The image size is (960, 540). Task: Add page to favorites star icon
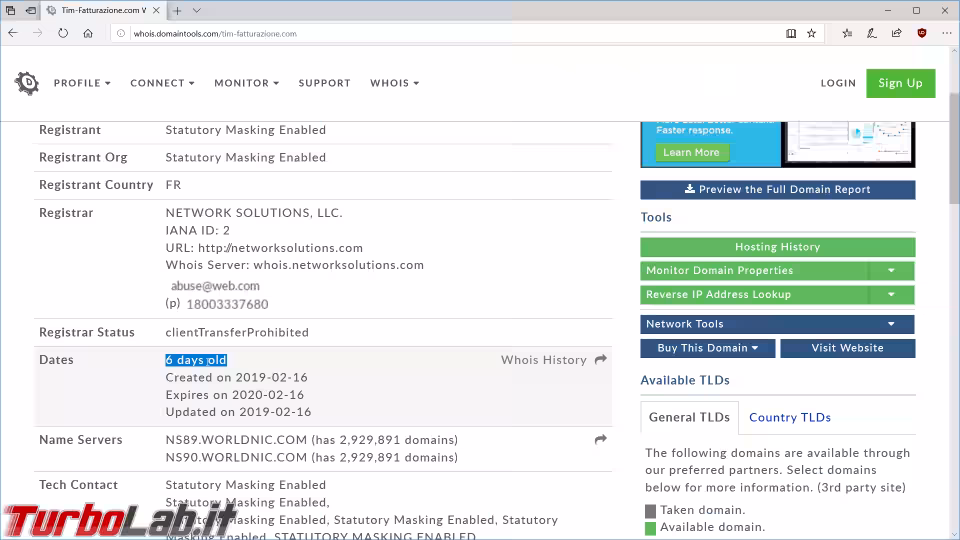812,33
